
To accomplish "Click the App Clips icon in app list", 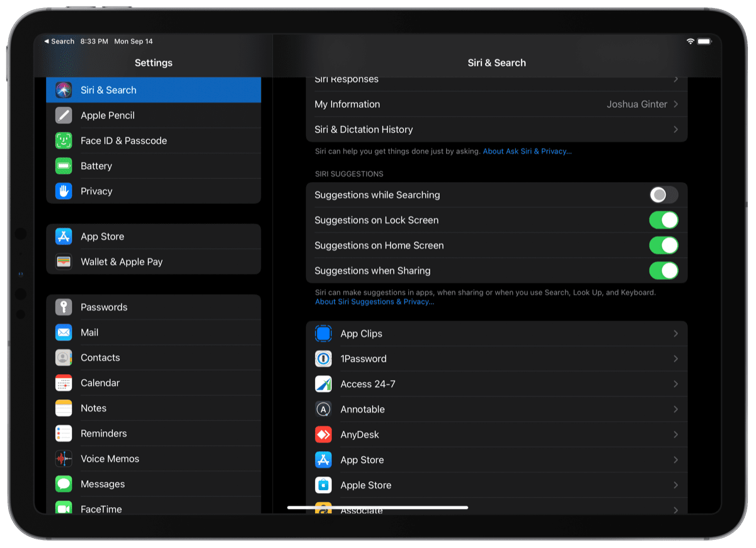I will (x=323, y=333).
